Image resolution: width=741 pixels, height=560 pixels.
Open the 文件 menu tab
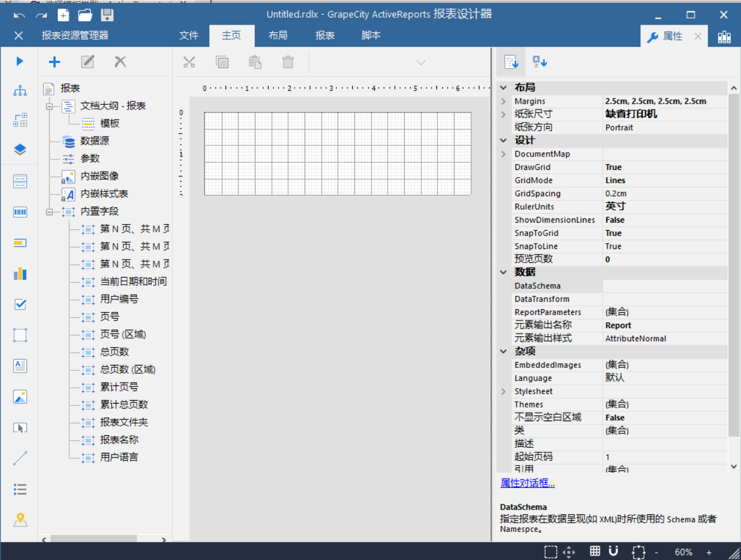tap(189, 35)
